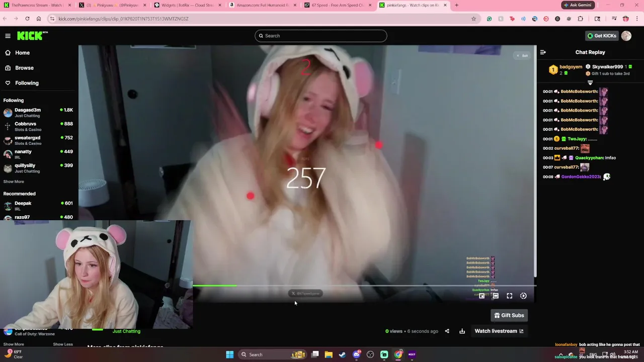The width and height of the screenshot is (644, 362).
Task: Click Quackyychan username in chat replay
Action: point(589,158)
